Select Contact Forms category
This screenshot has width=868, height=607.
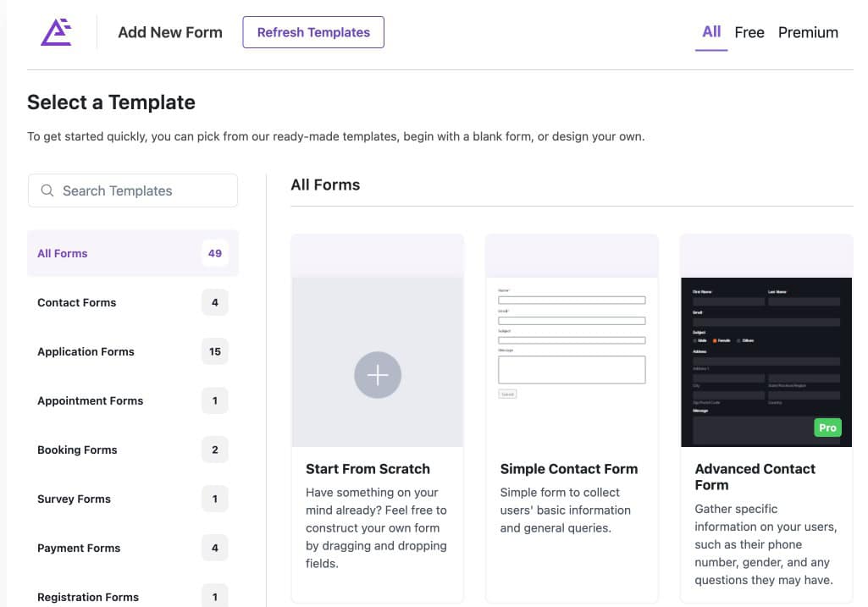pos(133,303)
